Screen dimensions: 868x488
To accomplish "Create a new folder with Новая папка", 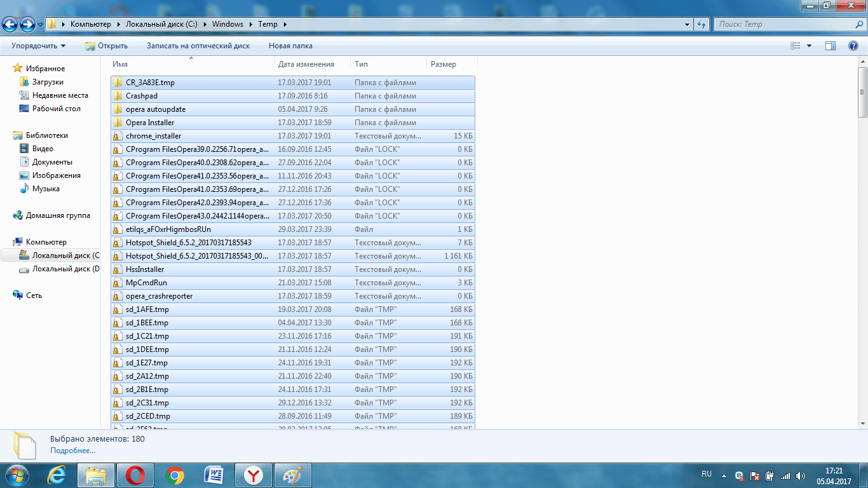I will point(290,46).
